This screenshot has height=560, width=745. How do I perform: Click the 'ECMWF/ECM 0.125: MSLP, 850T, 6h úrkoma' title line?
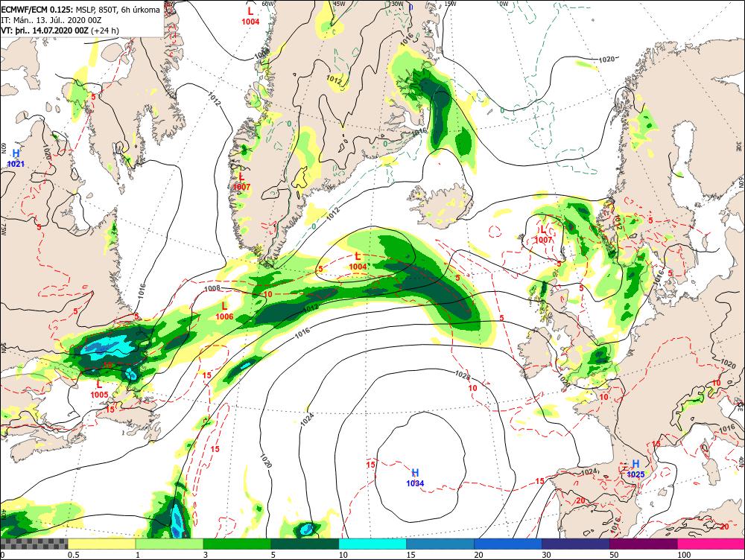tap(80, 10)
